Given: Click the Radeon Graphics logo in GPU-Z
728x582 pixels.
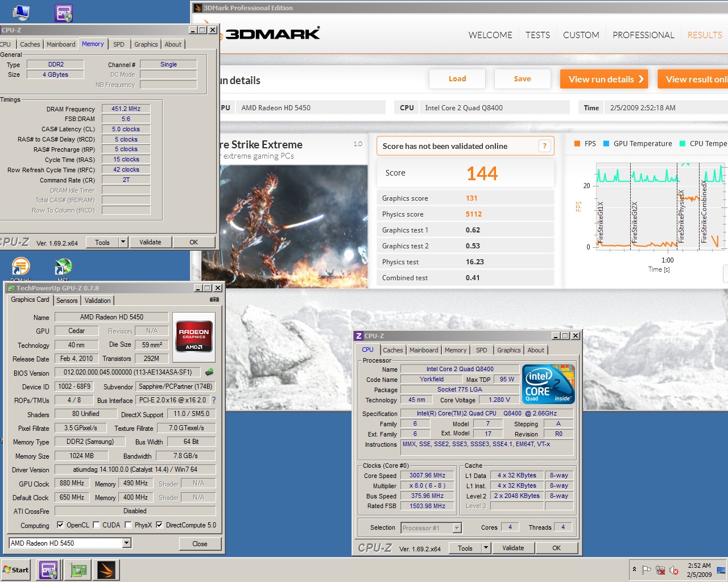Looking at the screenshot, I should coord(194,338).
